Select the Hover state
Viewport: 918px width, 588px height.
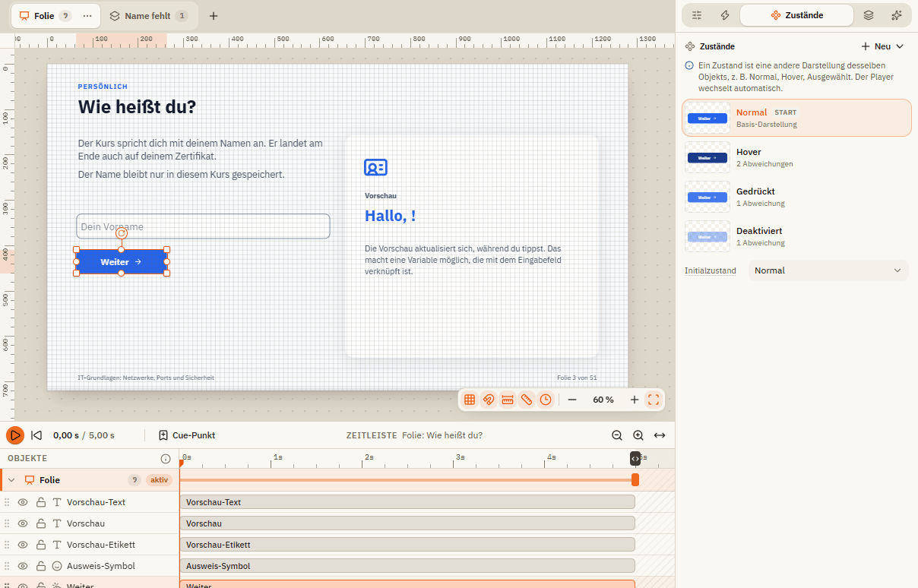coord(796,157)
